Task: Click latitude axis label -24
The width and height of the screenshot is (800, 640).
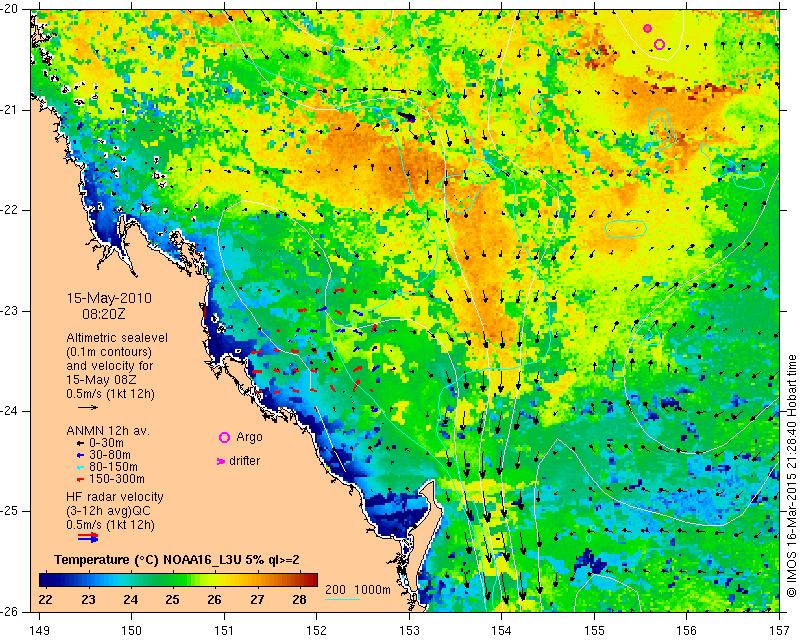Action: (x=10, y=411)
